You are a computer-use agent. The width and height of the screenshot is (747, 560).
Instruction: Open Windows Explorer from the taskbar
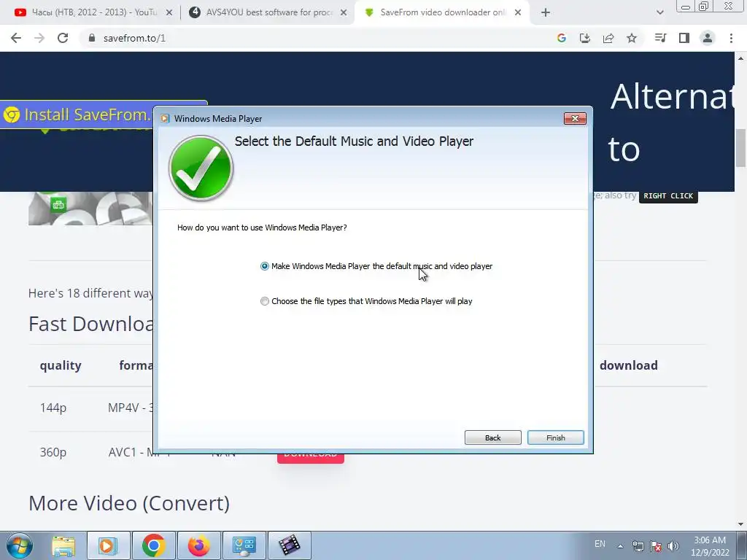63,545
